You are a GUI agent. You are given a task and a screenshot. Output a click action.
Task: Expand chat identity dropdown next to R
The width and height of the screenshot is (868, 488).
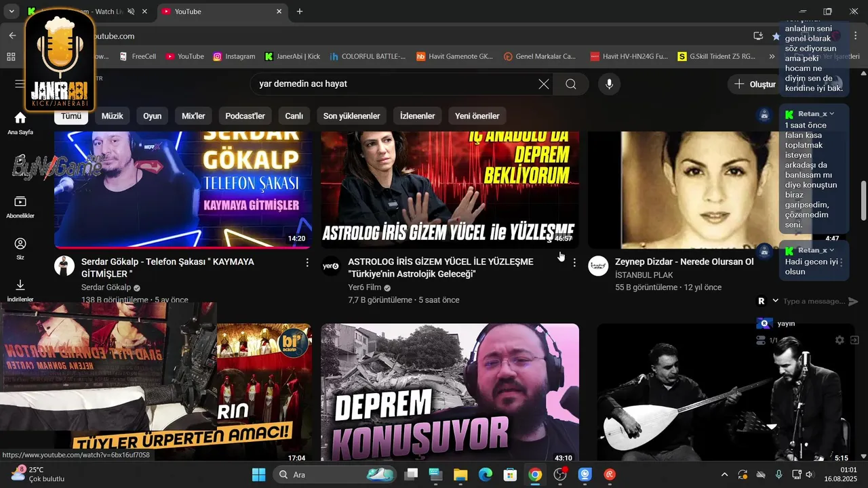pos(775,301)
